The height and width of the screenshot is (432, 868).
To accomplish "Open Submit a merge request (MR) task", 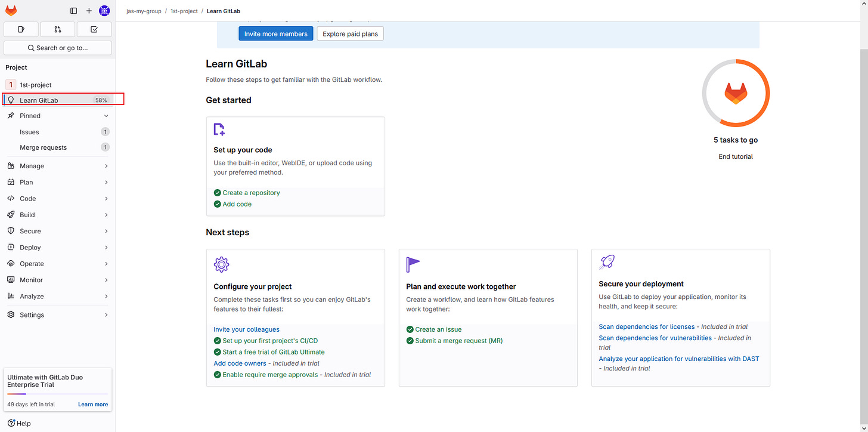I will pyautogui.click(x=459, y=341).
